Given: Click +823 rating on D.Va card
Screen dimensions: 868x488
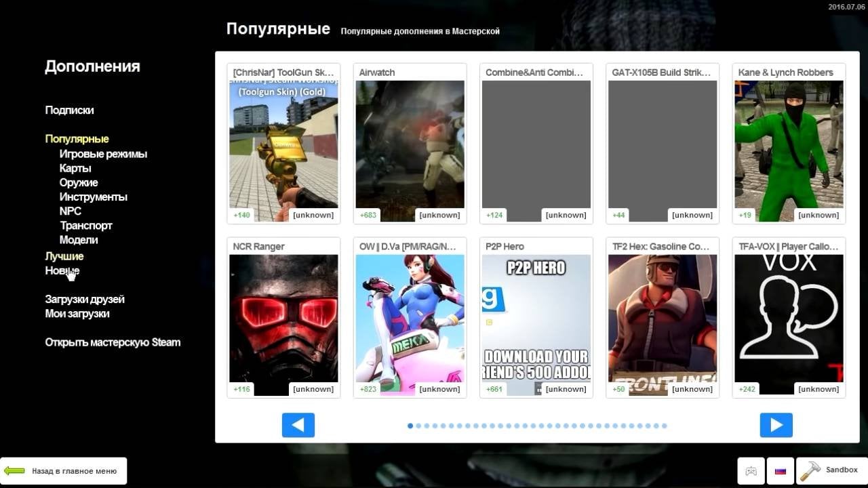Looking at the screenshot, I should tap(368, 389).
